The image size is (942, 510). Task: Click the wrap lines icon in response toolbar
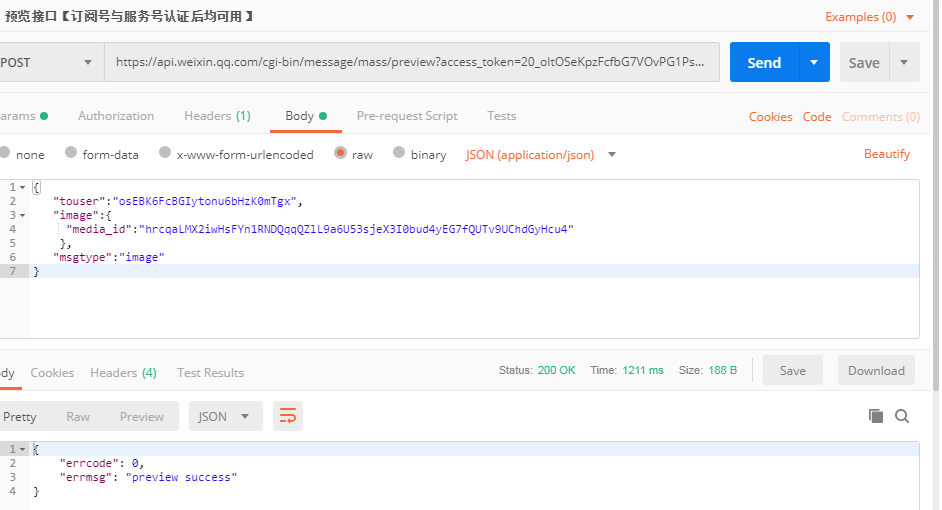pos(288,416)
